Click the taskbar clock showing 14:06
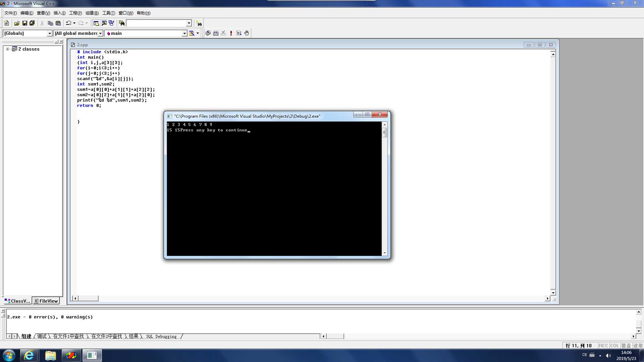The image size is (644, 362). pyautogui.click(x=626, y=353)
